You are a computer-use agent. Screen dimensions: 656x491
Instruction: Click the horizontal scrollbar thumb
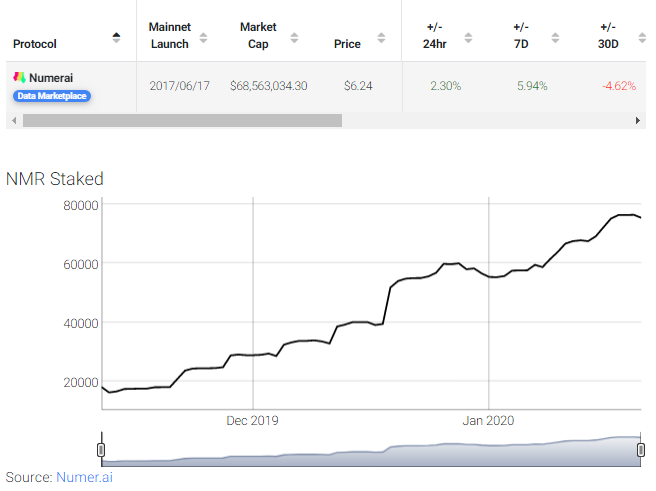point(182,120)
